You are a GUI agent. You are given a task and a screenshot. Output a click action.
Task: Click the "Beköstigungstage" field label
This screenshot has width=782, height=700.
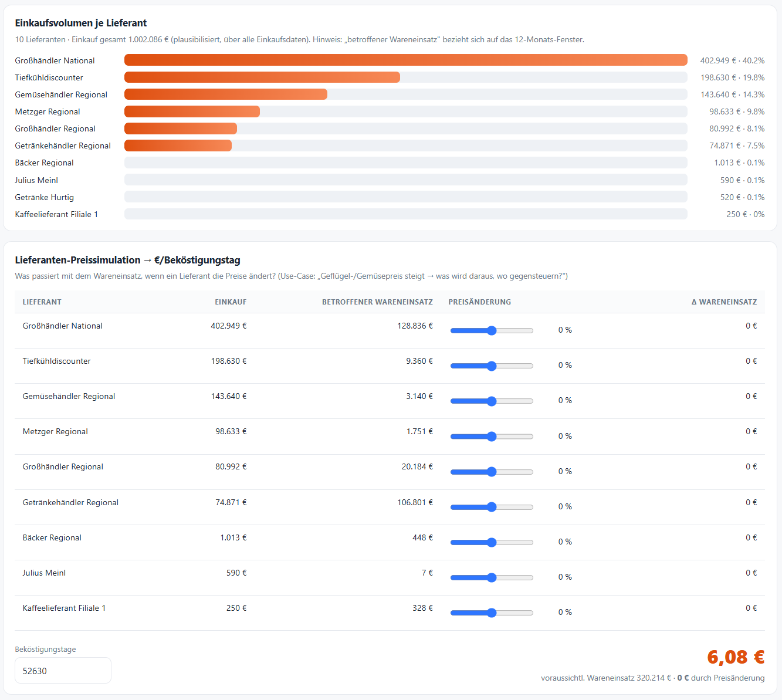coord(46,649)
